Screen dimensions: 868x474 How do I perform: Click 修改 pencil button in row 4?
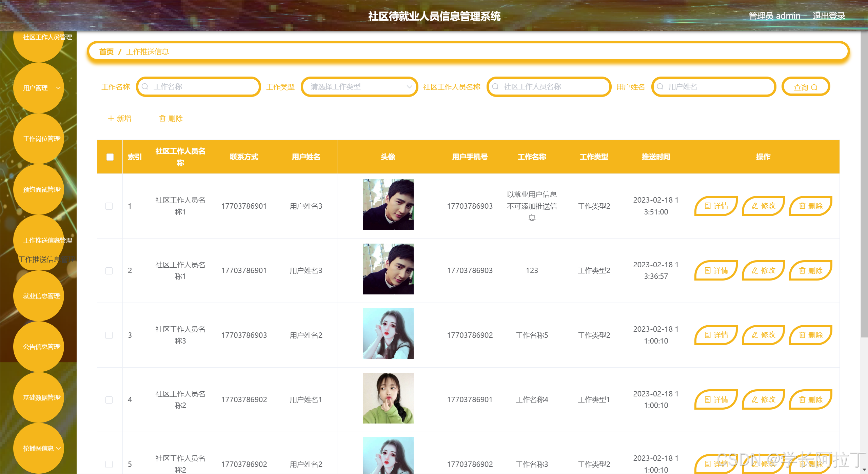(763, 399)
